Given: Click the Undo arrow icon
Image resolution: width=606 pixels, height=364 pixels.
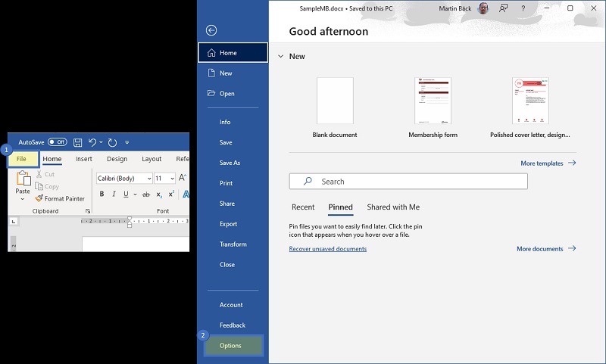Looking at the screenshot, I should (x=92, y=142).
